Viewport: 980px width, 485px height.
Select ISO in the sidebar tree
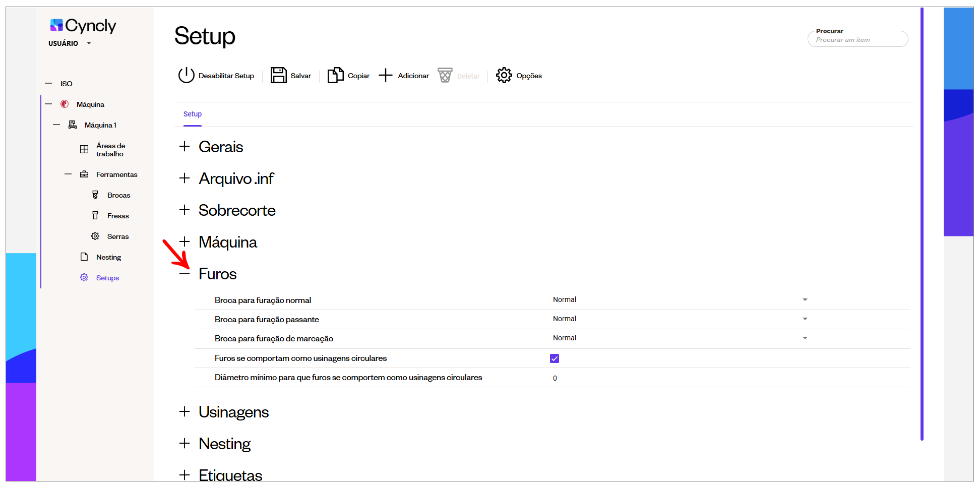tap(67, 84)
